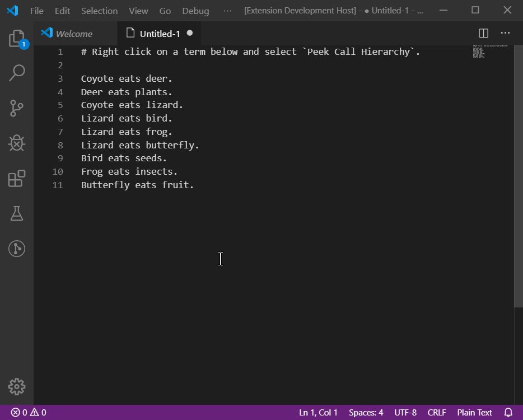
Task: Click the vertical scrollbar thumb
Action: pyautogui.click(x=519, y=176)
